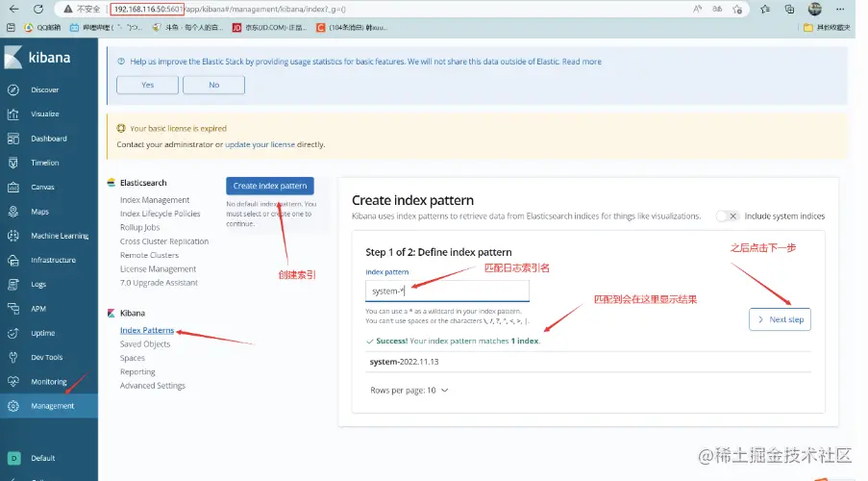Click the Yes usage statistics button

coord(147,85)
